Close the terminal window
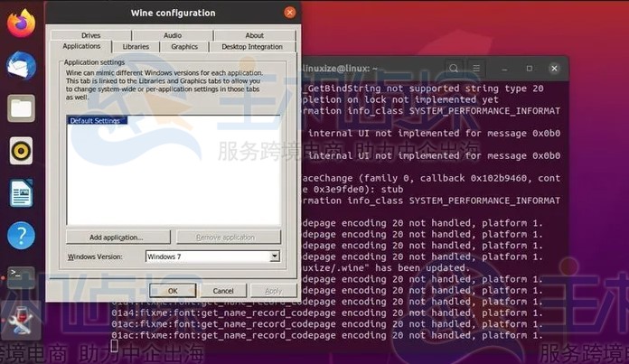 pyautogui.click(x=554, y=69)
